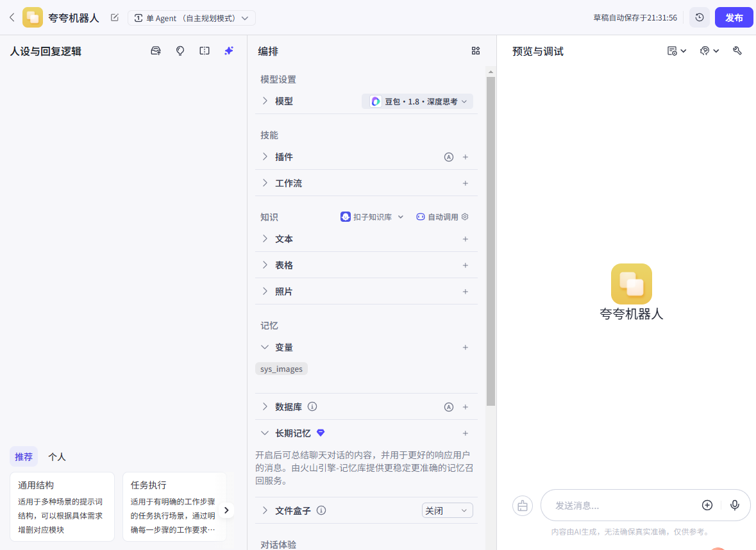Click the module layout grid icon beside 编排
The width and height of the screenshot is (756, 550).
coord(475,51)
